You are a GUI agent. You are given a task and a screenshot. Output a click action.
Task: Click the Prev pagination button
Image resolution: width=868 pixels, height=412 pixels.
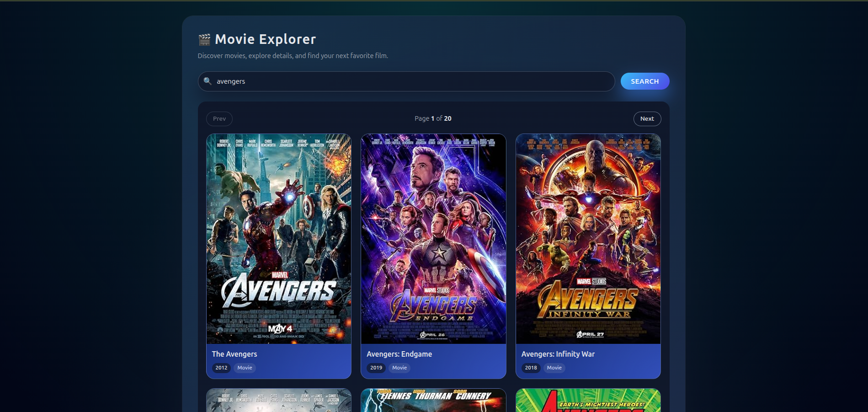[x=219, y=119]
